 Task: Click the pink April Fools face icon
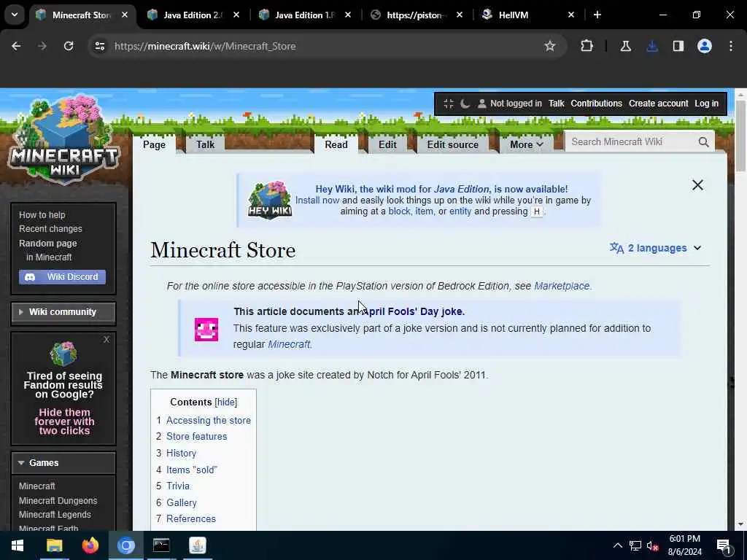coord(206,330)
